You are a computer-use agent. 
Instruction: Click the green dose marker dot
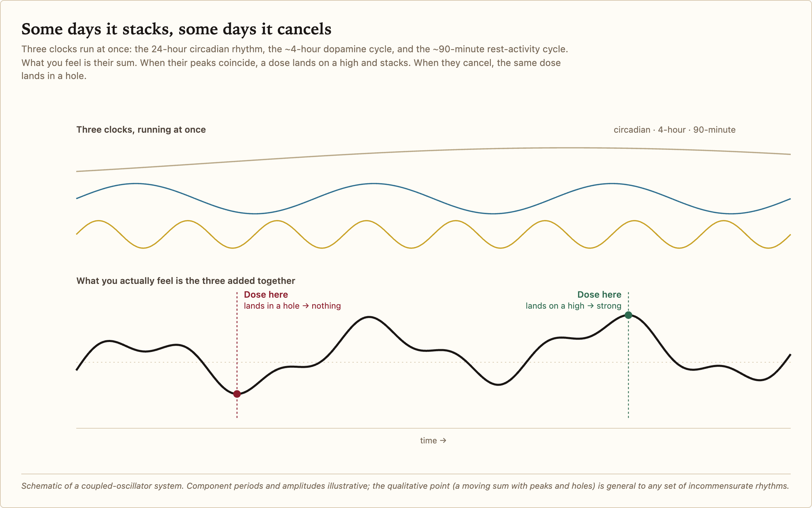coord(628,315)
